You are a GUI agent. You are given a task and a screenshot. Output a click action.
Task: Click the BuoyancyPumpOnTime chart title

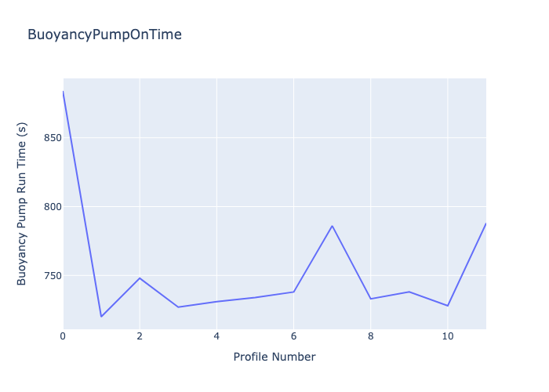click(104, 34)
